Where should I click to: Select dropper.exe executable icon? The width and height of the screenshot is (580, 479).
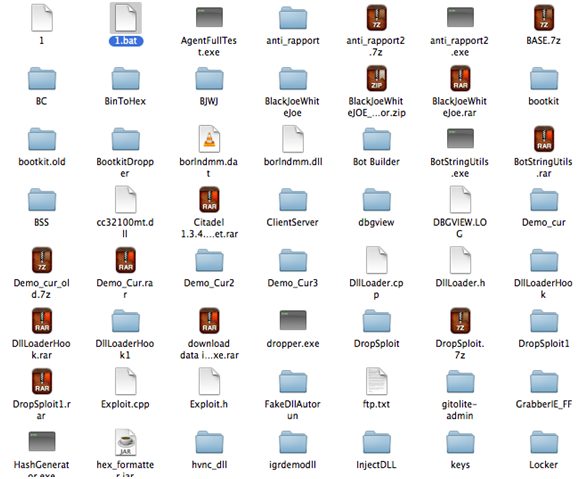click(x=293, y=320)
